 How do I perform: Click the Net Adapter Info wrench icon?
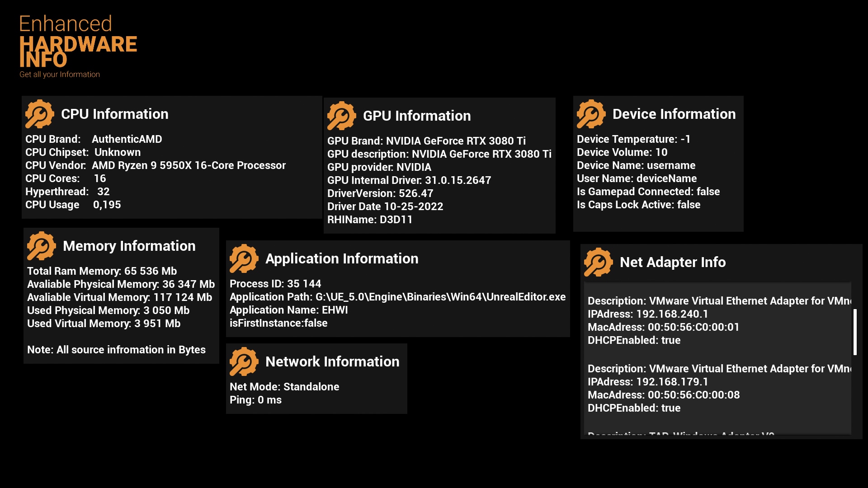click(598, 262)
